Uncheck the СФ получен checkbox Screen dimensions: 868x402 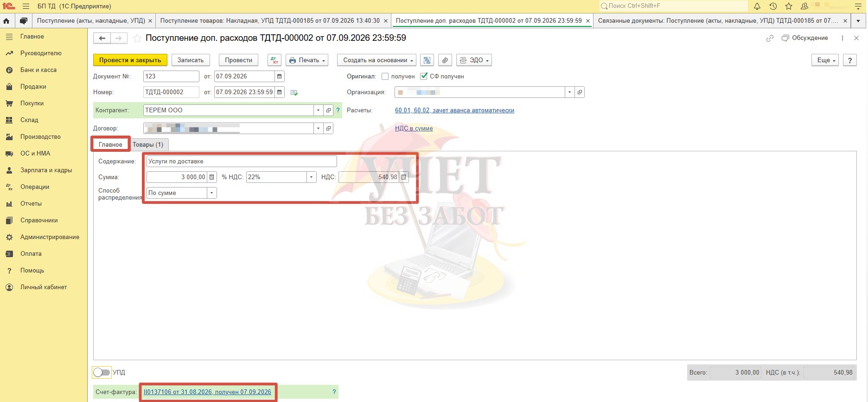pos(424,76)
